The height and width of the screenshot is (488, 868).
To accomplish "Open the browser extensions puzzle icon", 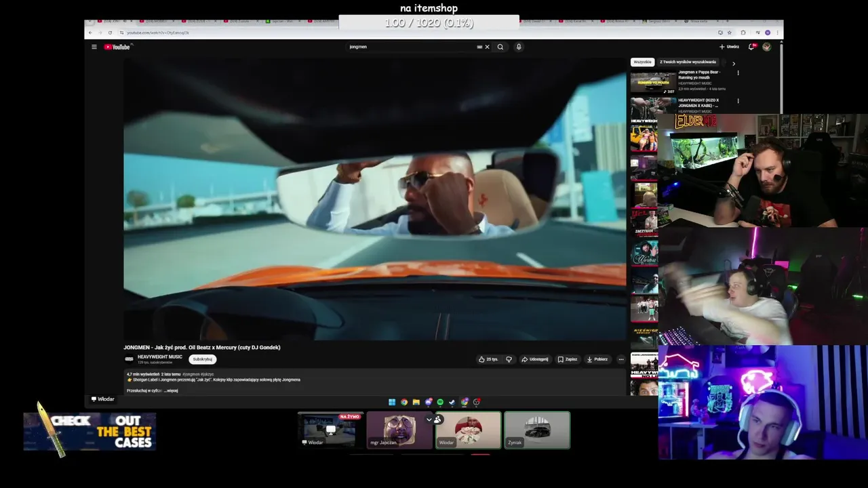I will (x=743, y=33).
